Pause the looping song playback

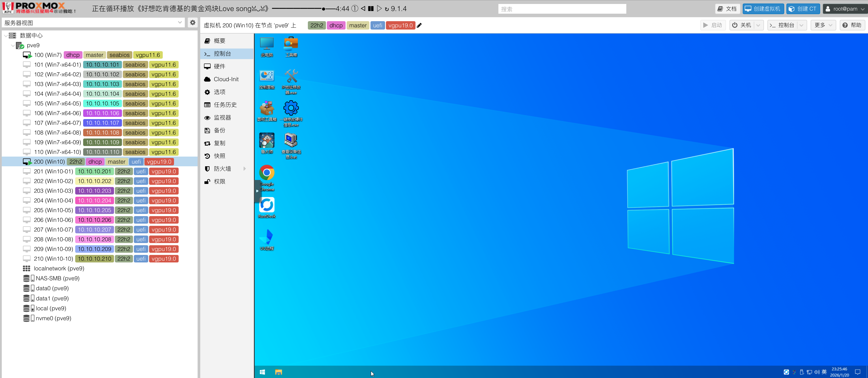point(371,9)
